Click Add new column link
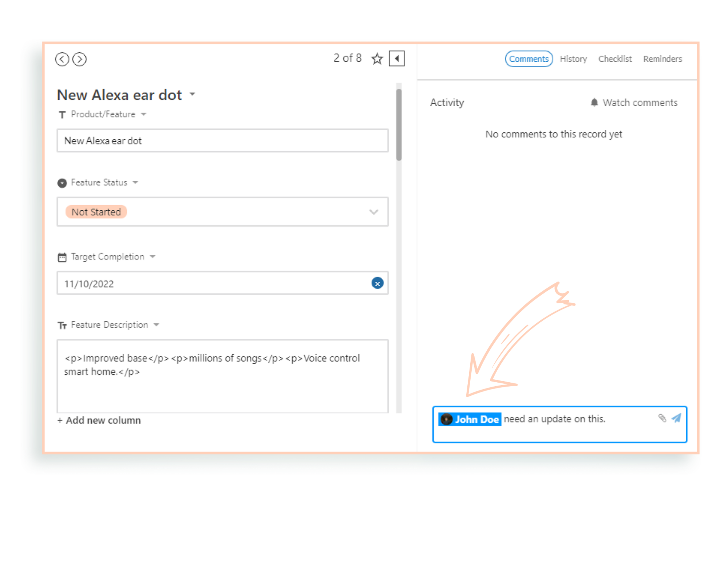Image resolution: width=728 pixels, height=582 pixels. tap(99, 420)
